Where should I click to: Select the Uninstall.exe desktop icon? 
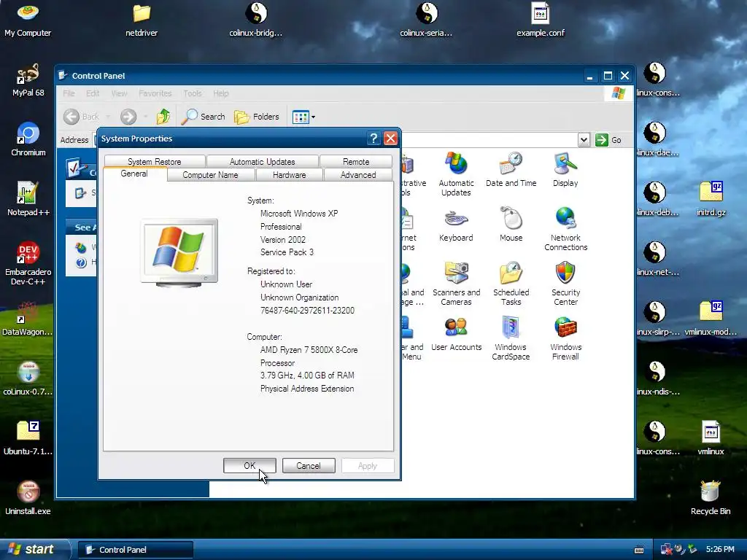(28, 498)
